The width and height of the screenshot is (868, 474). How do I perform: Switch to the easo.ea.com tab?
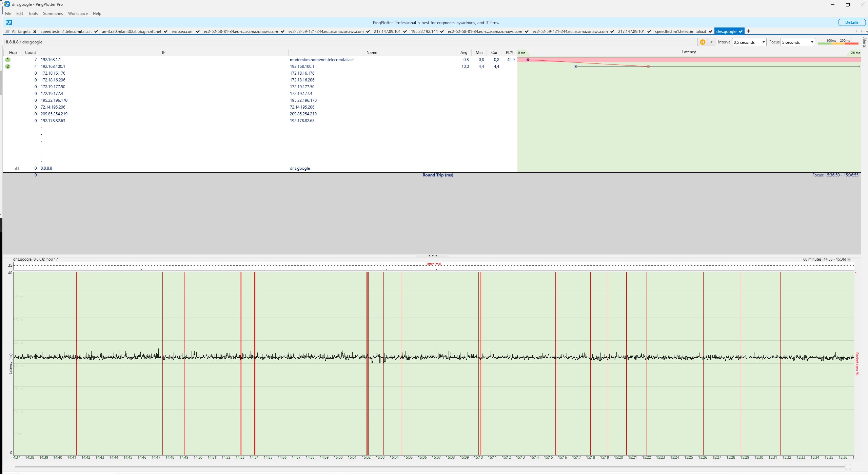point(182,32)
